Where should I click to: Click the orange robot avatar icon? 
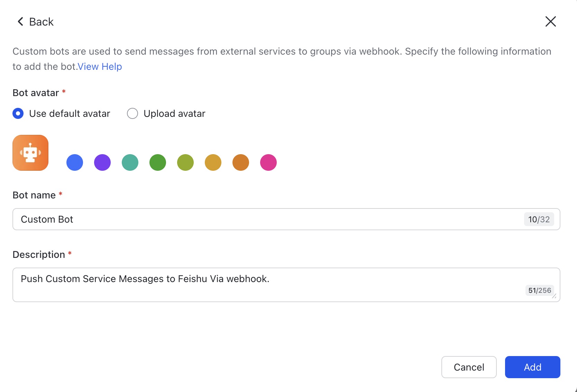[x=30, y=153]
